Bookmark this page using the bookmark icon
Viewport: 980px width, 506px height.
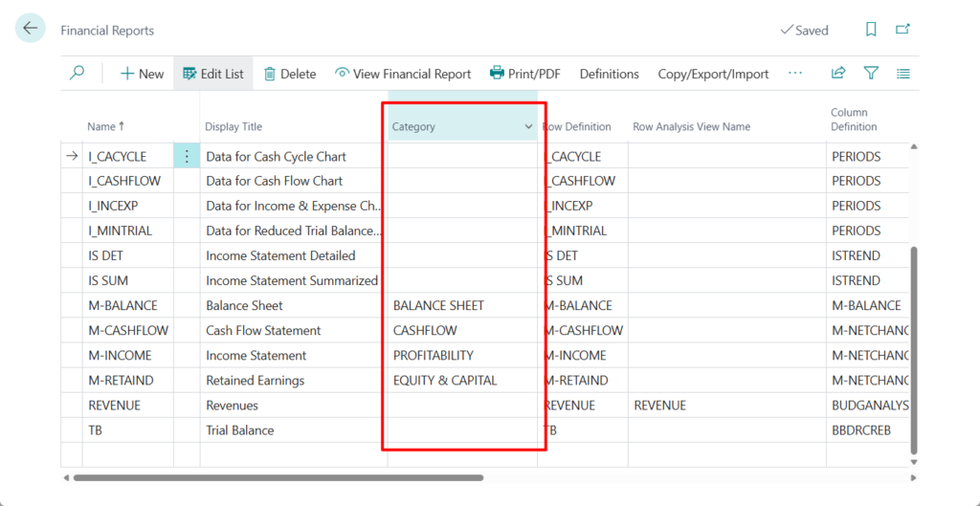(x=871, y=30)
